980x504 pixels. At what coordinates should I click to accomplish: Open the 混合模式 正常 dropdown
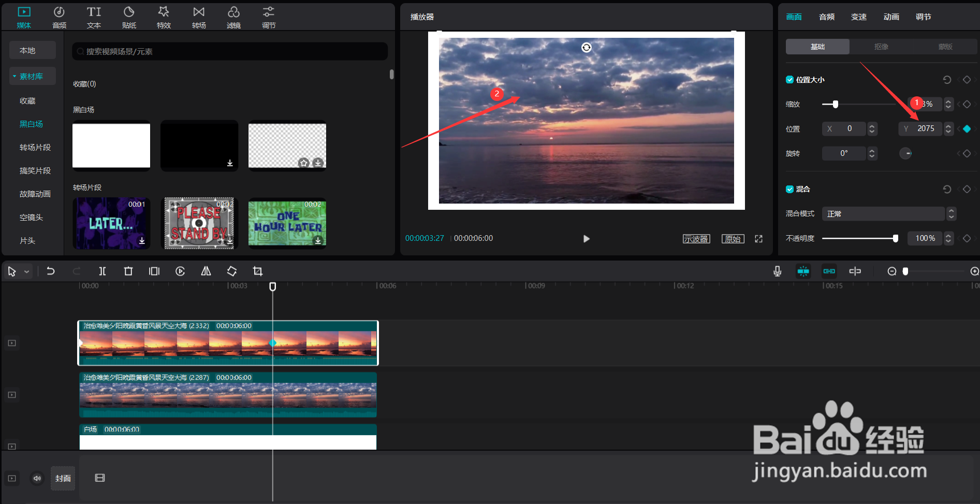coord(888,213)
